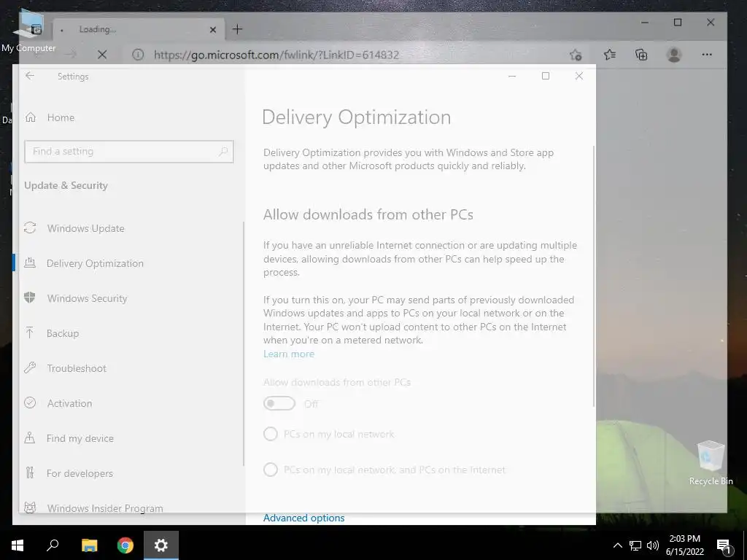Launch Chrome from taskbar
The width and height of the screenshot is (747, 560).
(125, 545)
